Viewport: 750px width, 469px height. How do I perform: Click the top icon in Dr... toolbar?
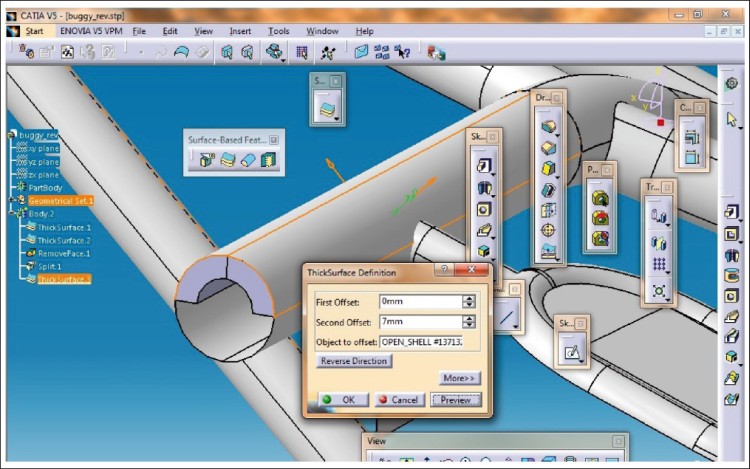(x=547, y=127)
